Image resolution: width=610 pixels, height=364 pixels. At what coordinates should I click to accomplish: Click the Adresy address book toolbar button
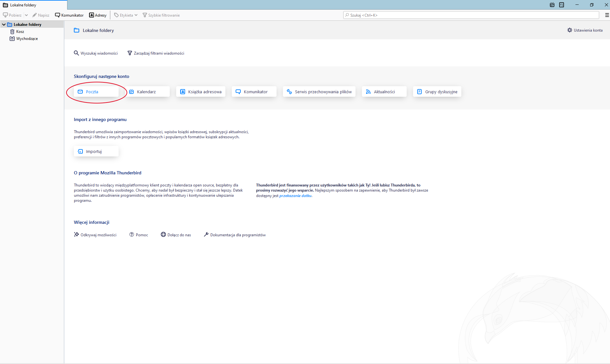pyautogui.click(x=98, y=15)
